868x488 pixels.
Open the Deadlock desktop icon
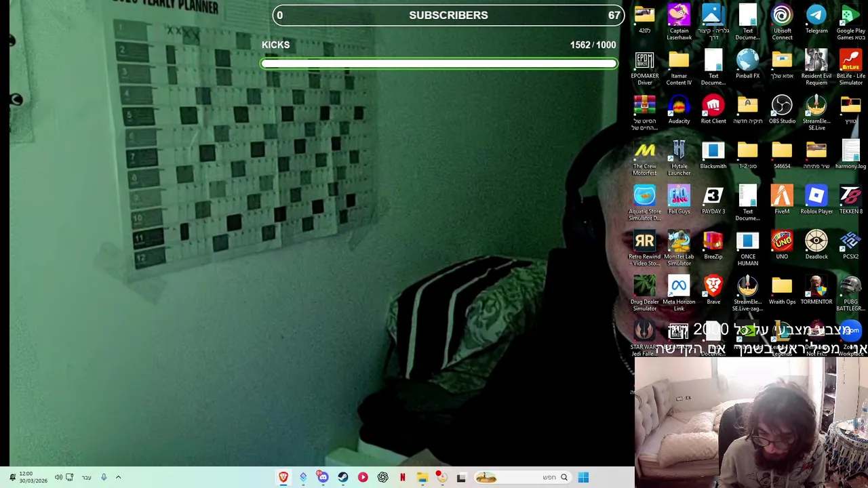[x=816, y=245]
